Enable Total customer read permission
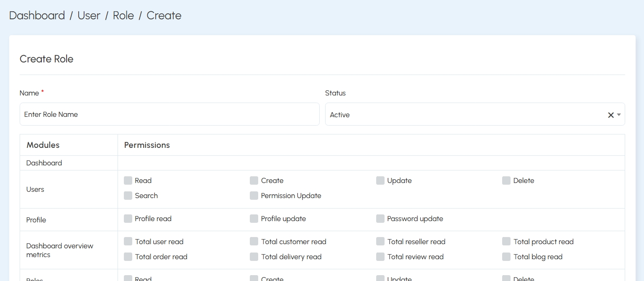 pos(254,242)
